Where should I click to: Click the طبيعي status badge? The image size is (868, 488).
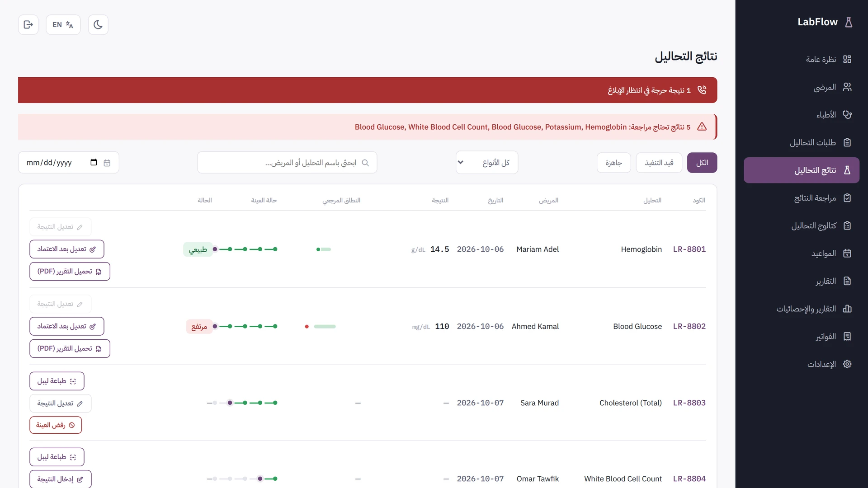(x=198, y=249)
